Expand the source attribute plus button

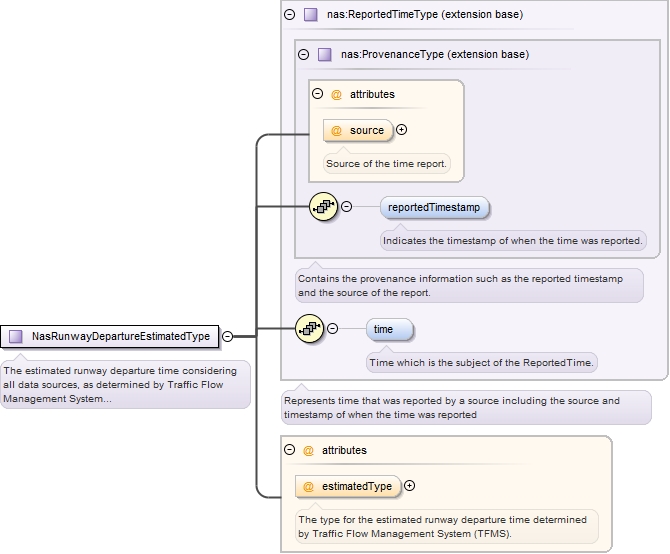tap(402, 130)
